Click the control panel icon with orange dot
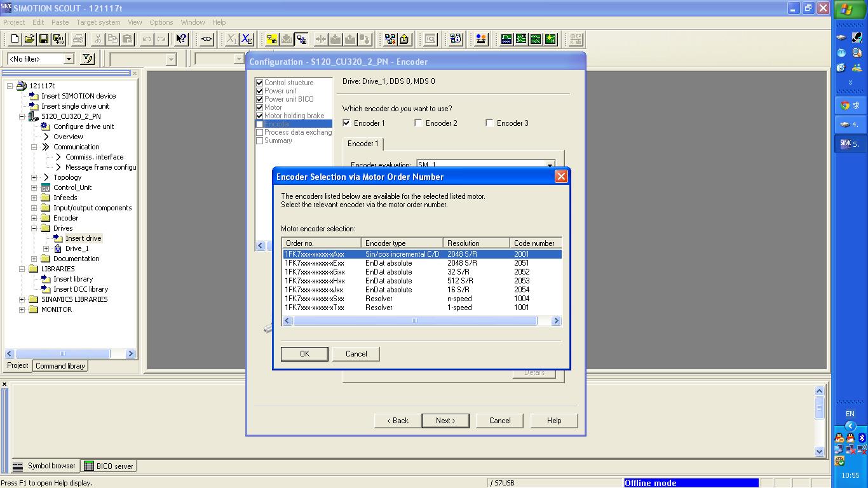The width and height of the screenshot is (868, 488). pyautogui.click(x=481, y=39)
